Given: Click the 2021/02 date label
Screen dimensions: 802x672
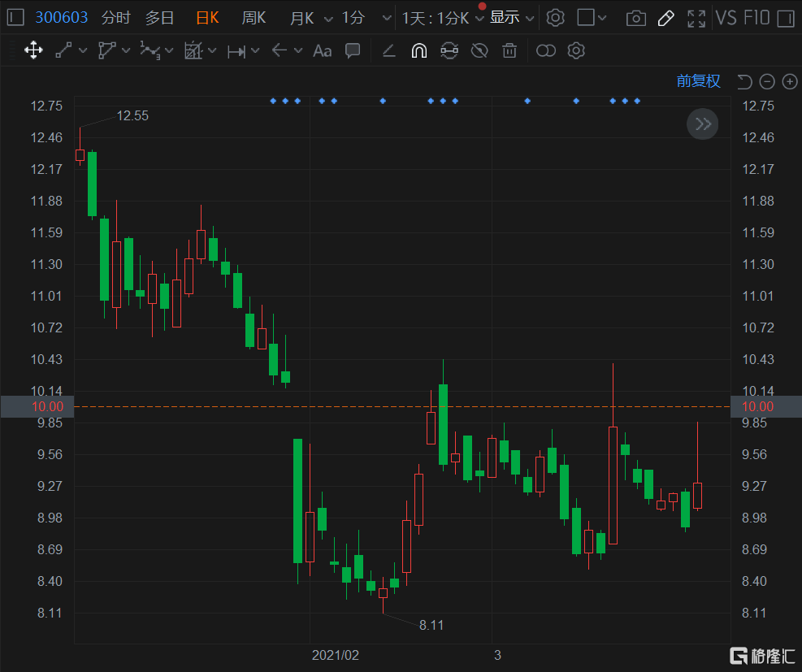Looking at the screenshot, I should click(x=336, y=655).
